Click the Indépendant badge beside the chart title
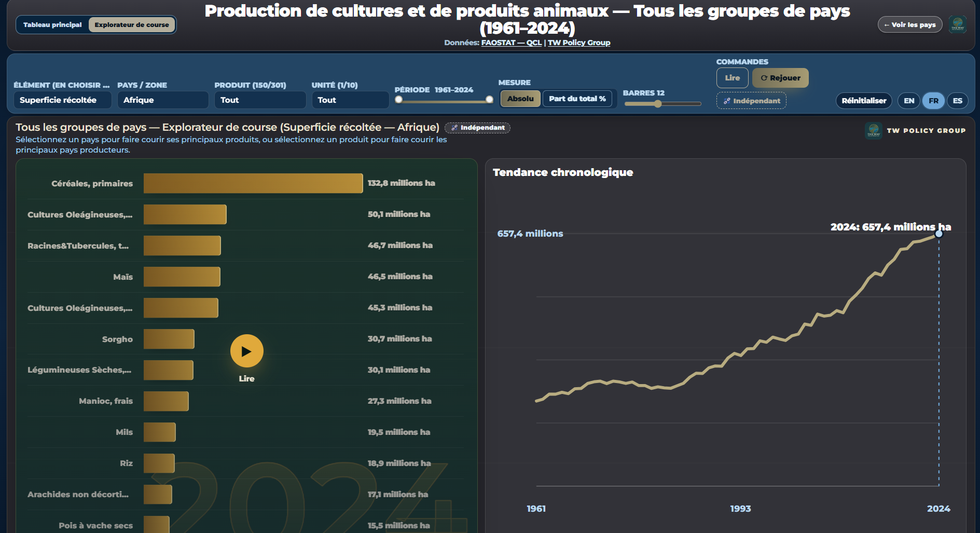The height and width of the screenshot is (533, 980). [x=477, y=128]
